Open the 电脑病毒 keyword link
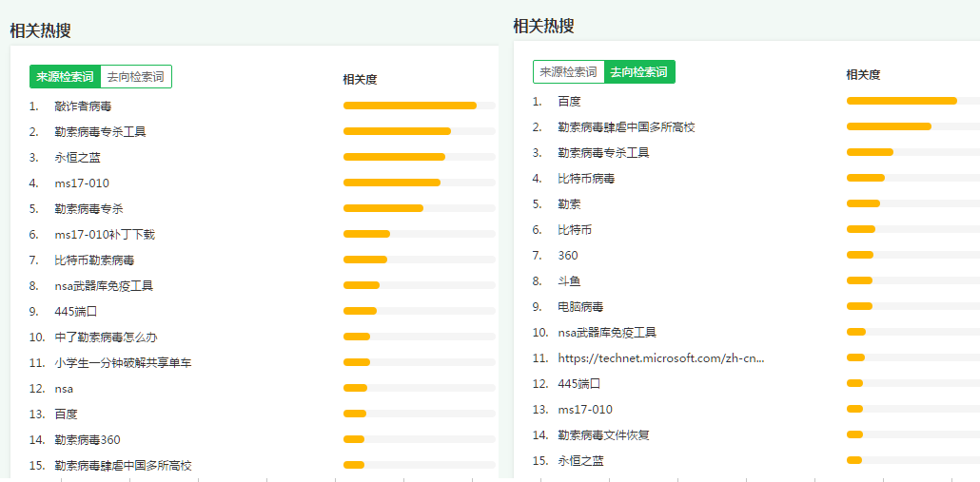Image resolution: width=980 pixels, height=482 pixels. pos(580,306)
